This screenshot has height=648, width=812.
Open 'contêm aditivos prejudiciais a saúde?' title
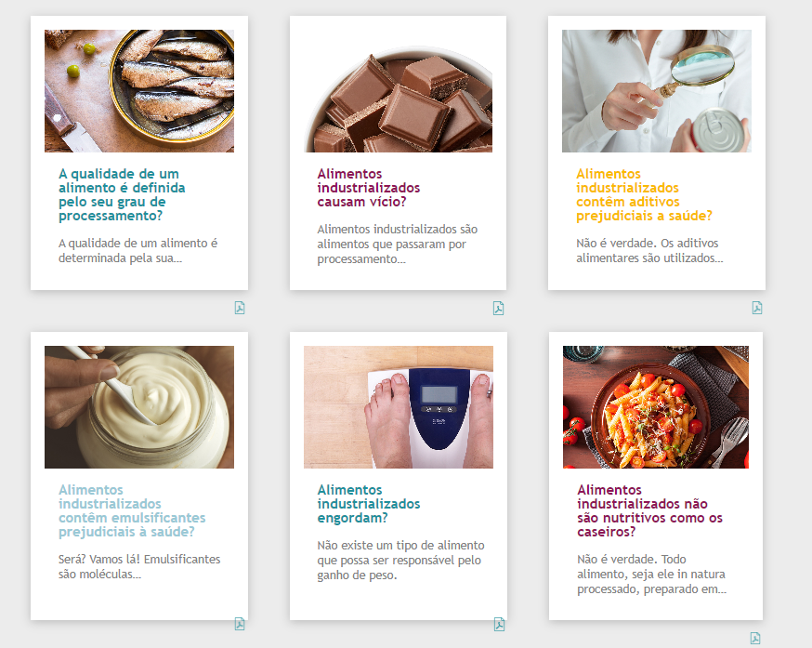pos(644,194)
